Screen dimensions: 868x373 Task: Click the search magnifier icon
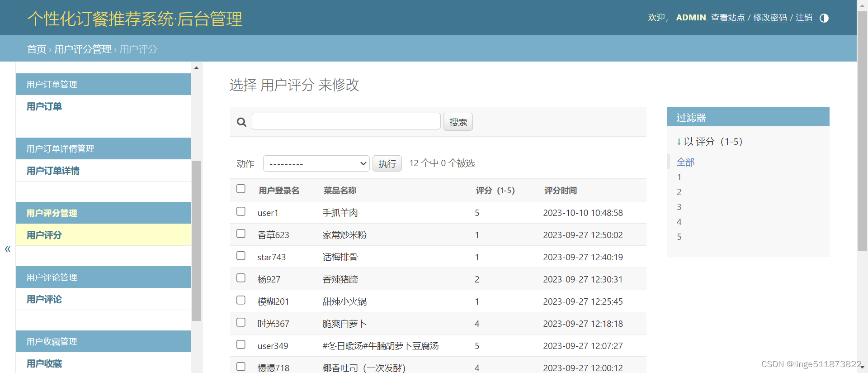point(241,122)
